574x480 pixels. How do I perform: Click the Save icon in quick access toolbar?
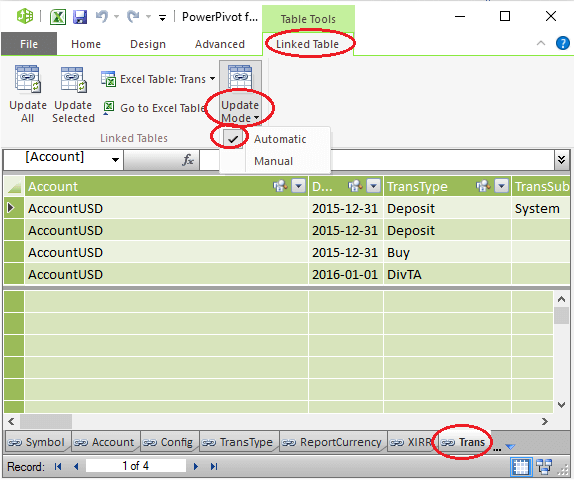coord(80,17)
